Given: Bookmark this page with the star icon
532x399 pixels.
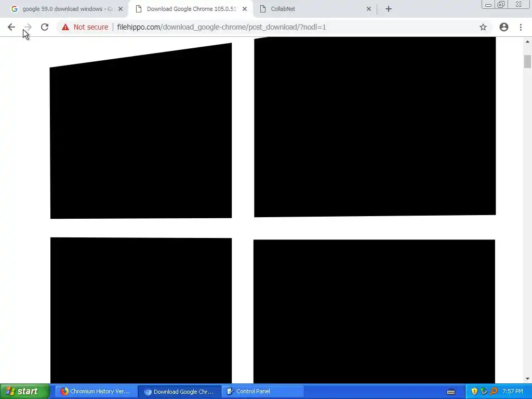Looking at the screenshot, I should (483, 27).
